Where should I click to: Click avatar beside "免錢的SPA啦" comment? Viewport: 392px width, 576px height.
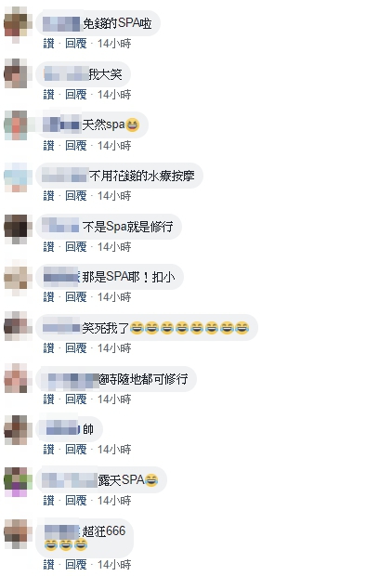[x=16, y=23]
